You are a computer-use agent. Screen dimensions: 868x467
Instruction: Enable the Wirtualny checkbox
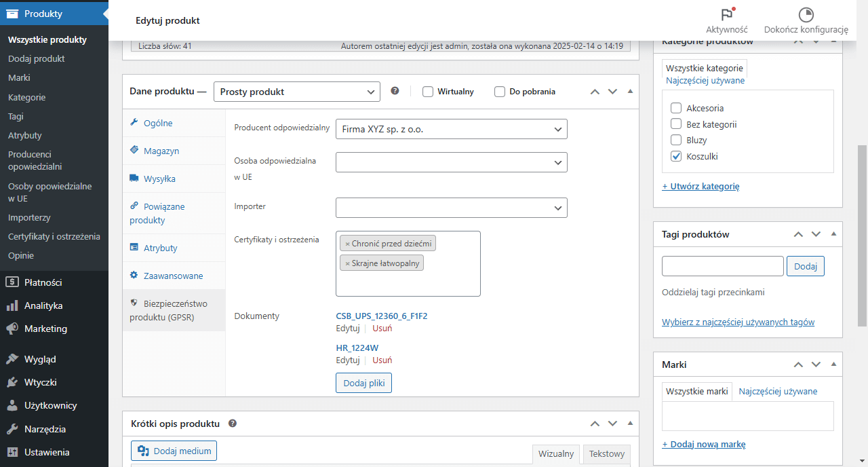(428, 92)
